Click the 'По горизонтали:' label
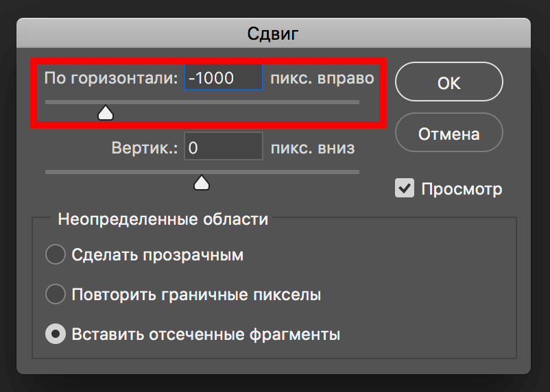Image resolution: width=550 pixels, height=392 pixels. point(111,78)
